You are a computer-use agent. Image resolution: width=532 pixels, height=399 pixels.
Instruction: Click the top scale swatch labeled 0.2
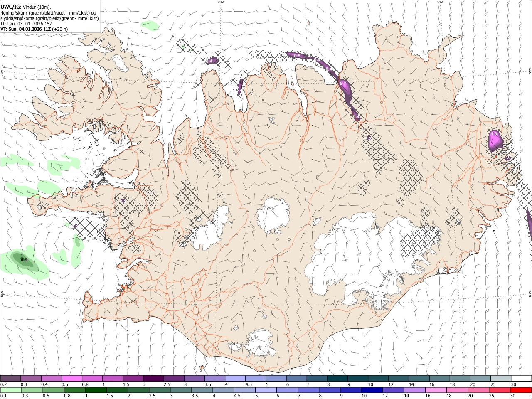coord(10,378)
